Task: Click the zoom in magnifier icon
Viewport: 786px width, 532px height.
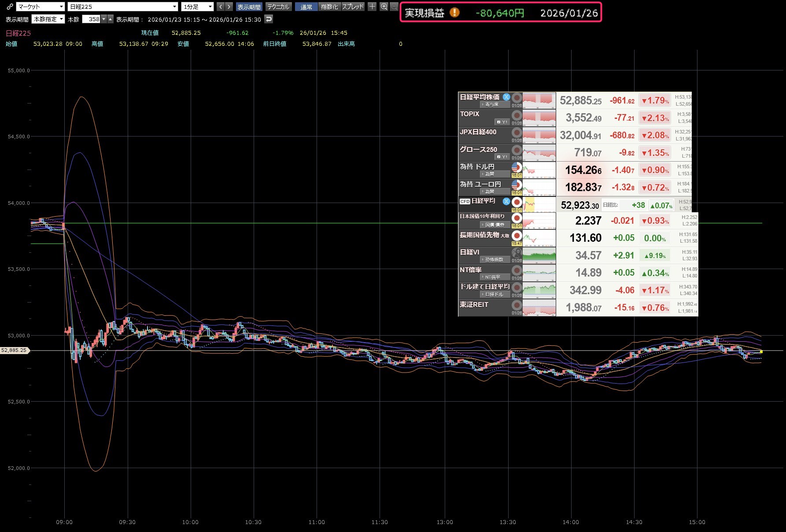Action: point(384,7)
